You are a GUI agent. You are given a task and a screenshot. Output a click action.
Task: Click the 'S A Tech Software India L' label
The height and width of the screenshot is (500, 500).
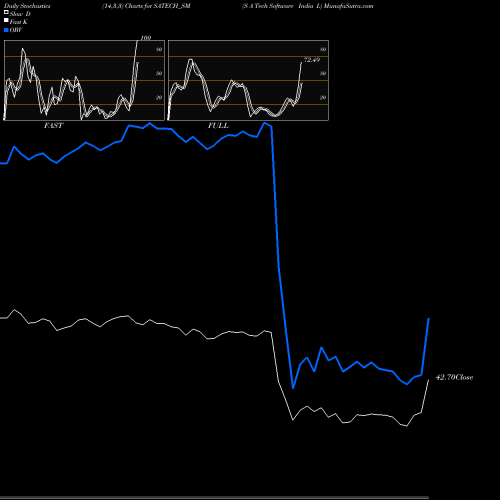click(x=282, y=6)
